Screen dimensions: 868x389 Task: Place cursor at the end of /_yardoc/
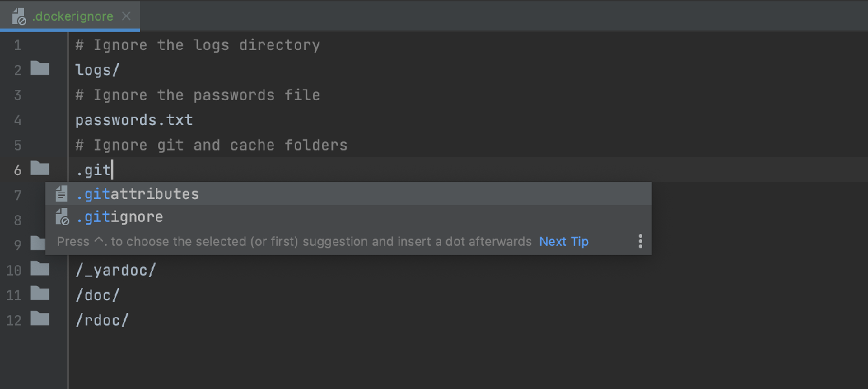[x=157, y=270]
